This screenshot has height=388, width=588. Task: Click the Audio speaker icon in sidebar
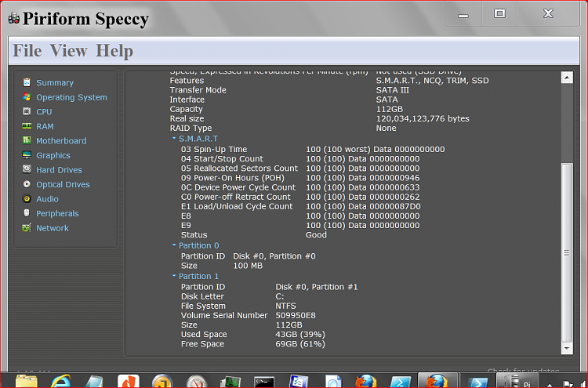click(27, 198)
